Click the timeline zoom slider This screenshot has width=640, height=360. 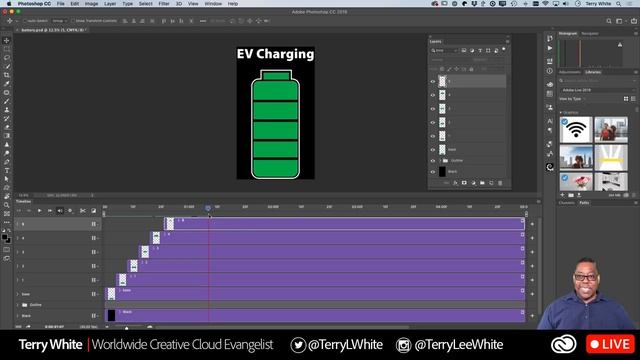coord(127,327)
